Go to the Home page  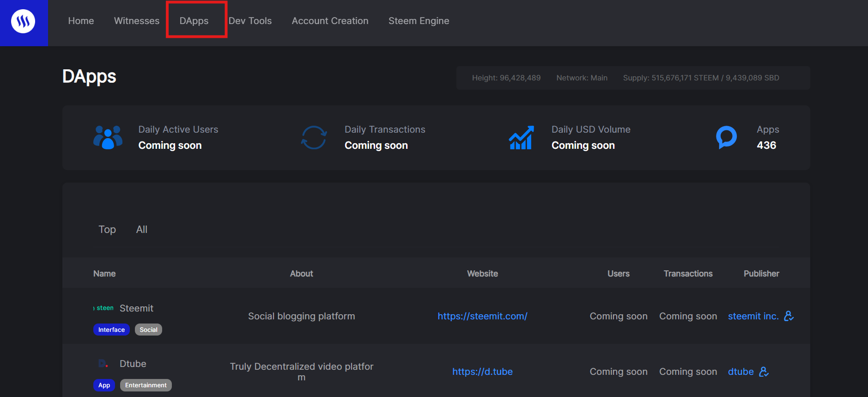click(81, 21)
